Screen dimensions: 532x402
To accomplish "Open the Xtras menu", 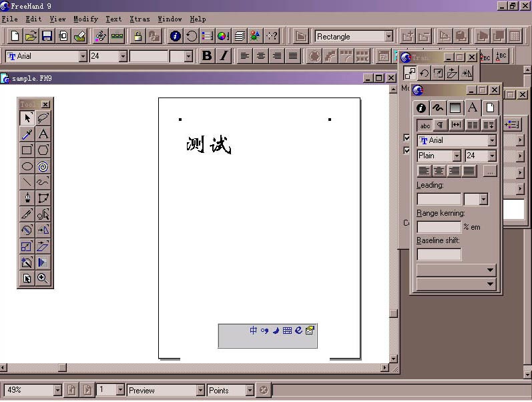I will [x=140, y=19].
